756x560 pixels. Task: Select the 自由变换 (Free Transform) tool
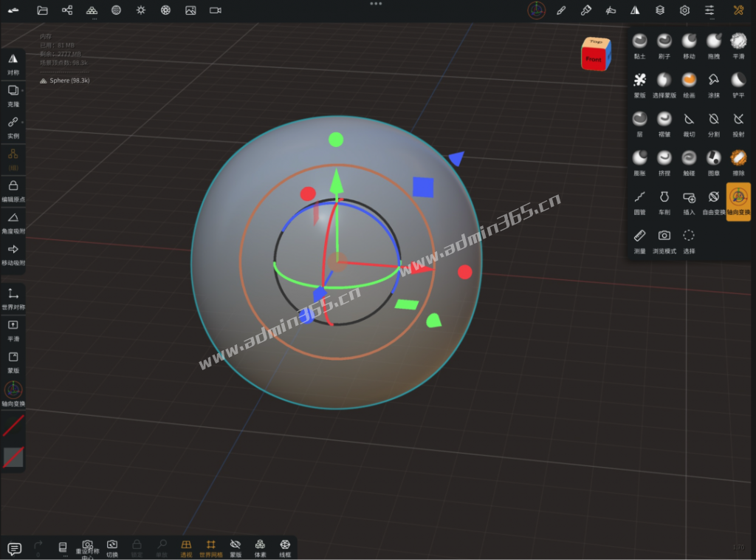(714, 202)
